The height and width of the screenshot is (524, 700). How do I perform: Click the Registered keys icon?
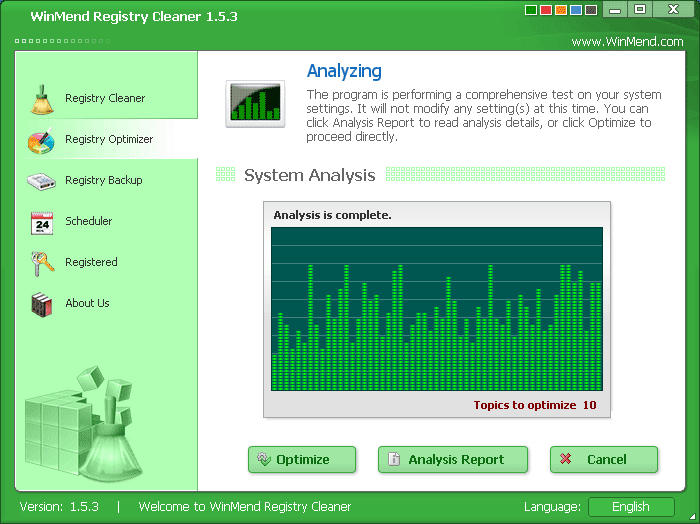pyautogui.click(x=42, y=264)
